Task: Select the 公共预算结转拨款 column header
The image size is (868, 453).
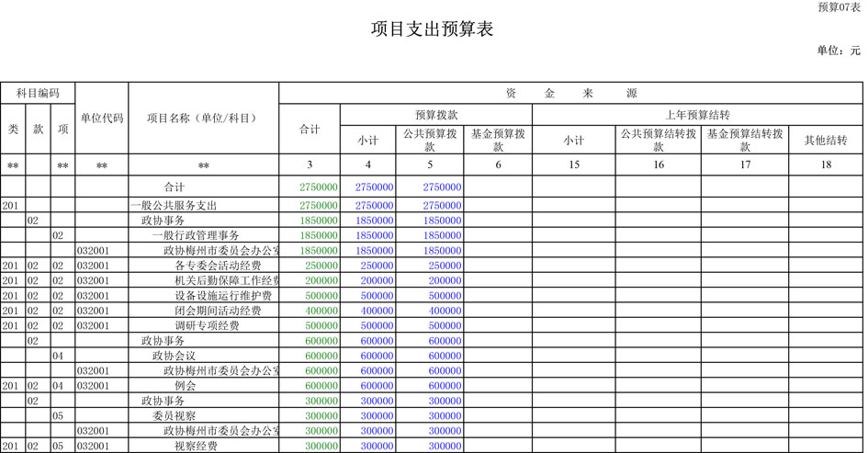Action: (x=659, y=141)
